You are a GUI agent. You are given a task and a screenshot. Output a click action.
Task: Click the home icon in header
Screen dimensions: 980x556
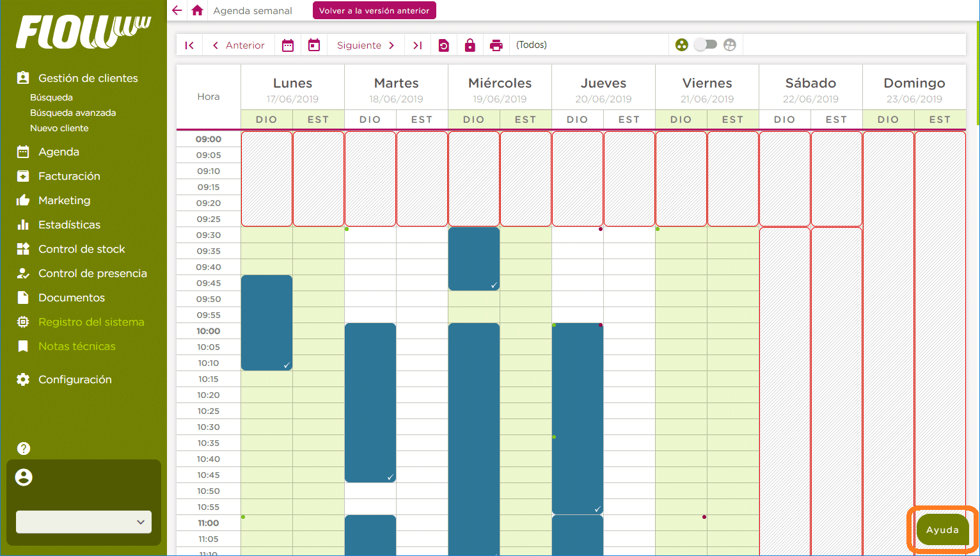[x=197, y=10]
